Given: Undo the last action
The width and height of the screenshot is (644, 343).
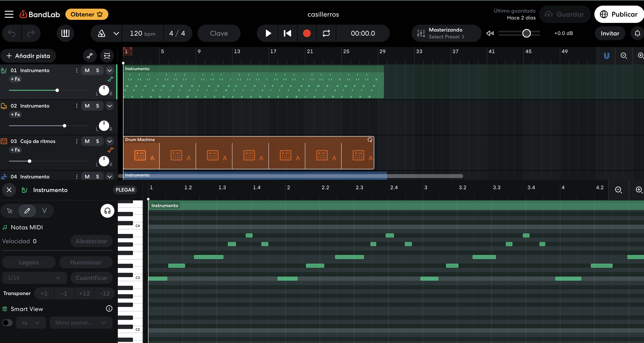Looking at the screenshot, I should [x=12, y=33].
